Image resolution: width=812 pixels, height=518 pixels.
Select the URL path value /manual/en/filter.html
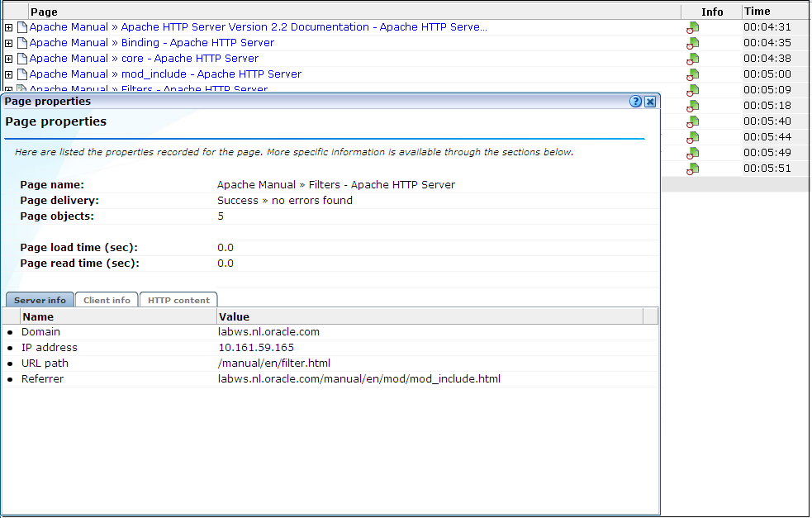(274, 364)
